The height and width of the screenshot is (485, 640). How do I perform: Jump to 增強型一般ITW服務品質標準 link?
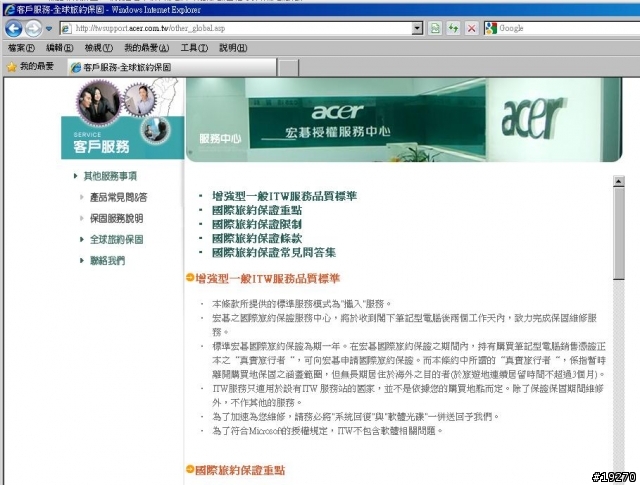(284, 196)
